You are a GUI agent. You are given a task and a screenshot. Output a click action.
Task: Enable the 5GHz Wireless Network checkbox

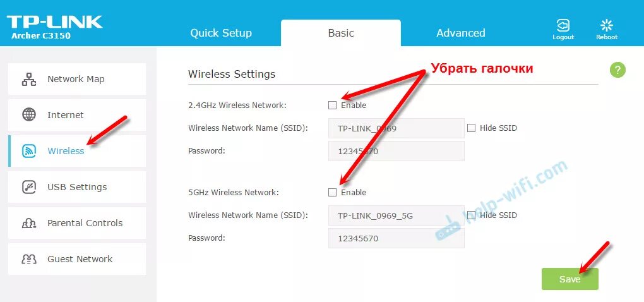(332, 192)
